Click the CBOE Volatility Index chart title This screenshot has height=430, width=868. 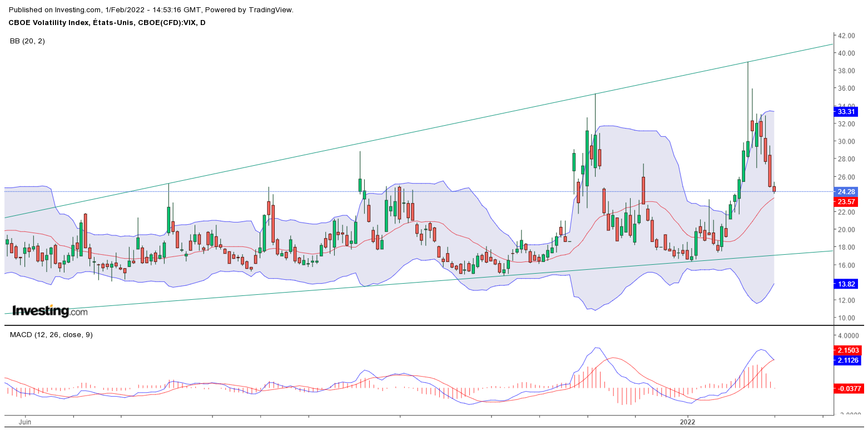pyautogui.click(x=107, y=23)
